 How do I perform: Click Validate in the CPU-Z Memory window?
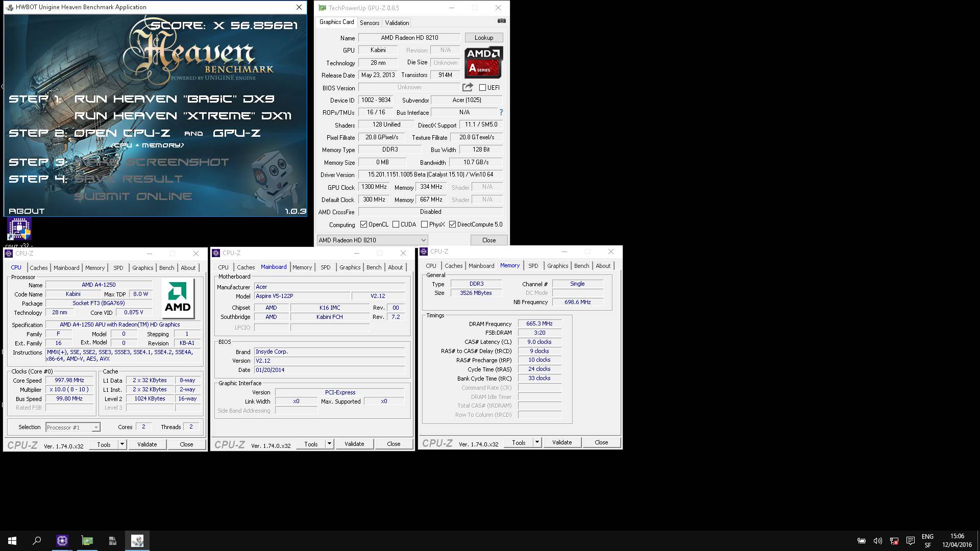(x=562, y=442)
